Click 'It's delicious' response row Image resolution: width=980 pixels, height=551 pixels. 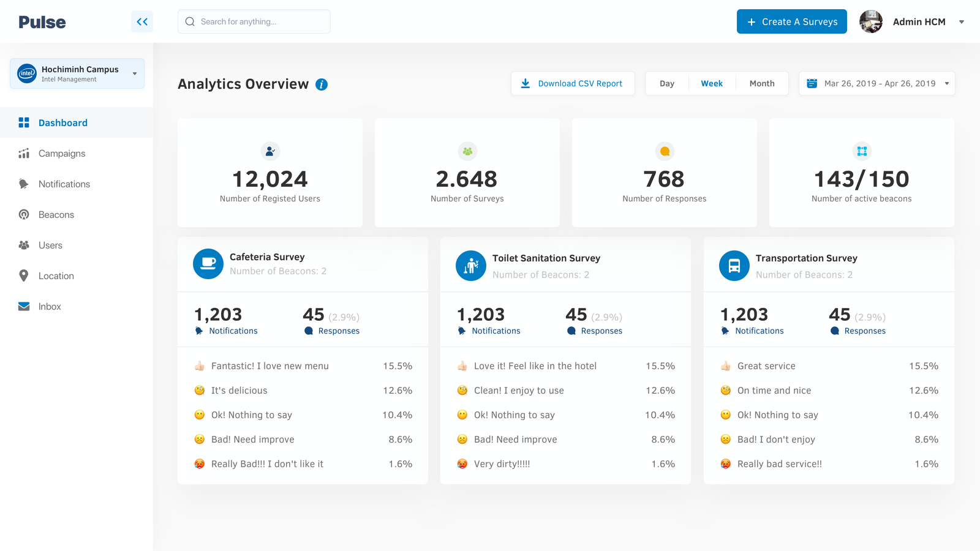pos(303,391)
